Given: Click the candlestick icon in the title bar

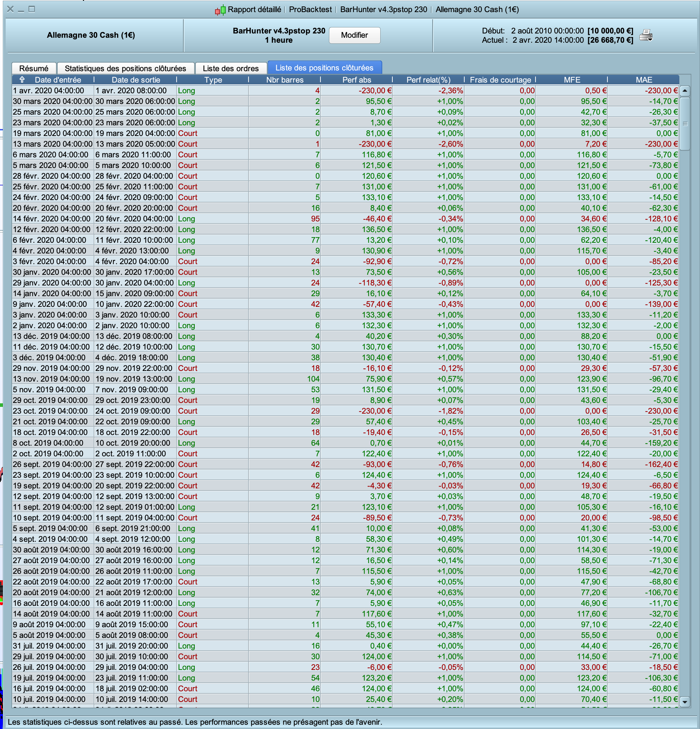Looking at the screenshot, I should click(220, 10).
